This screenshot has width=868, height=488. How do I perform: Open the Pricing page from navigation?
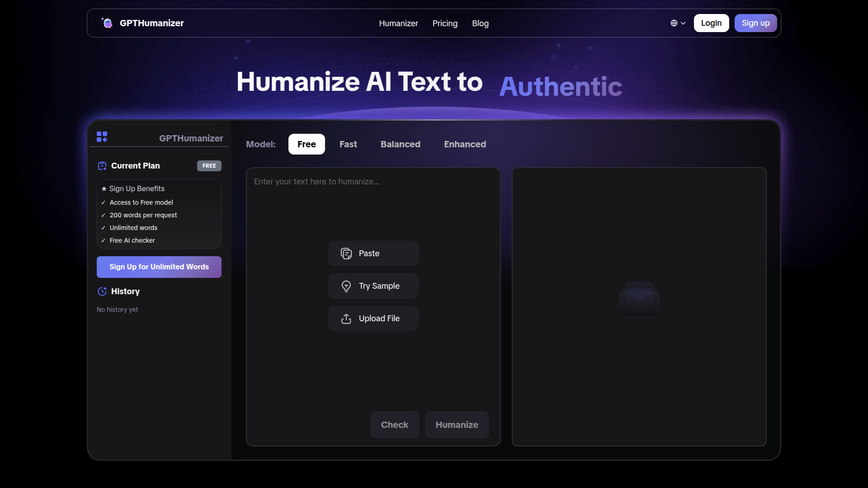445,23
